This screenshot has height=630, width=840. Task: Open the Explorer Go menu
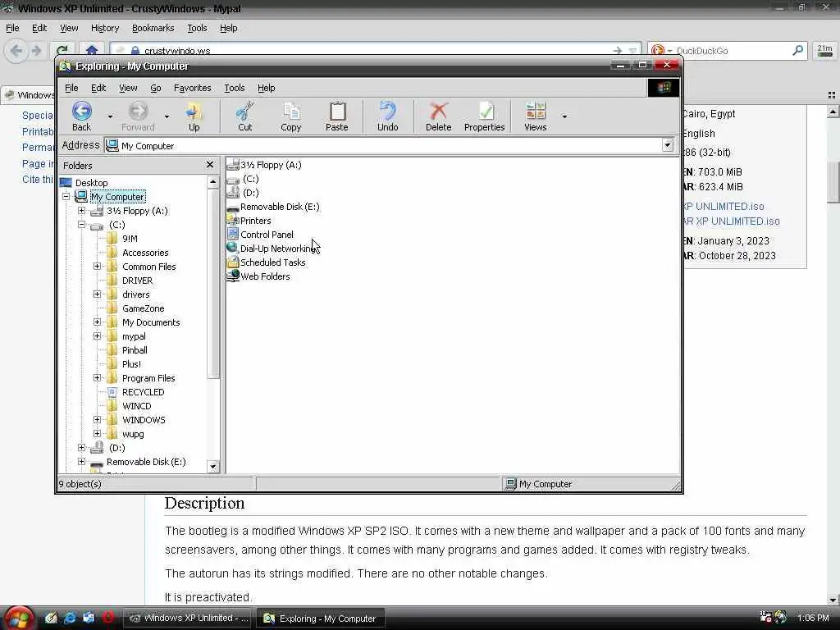155,88
